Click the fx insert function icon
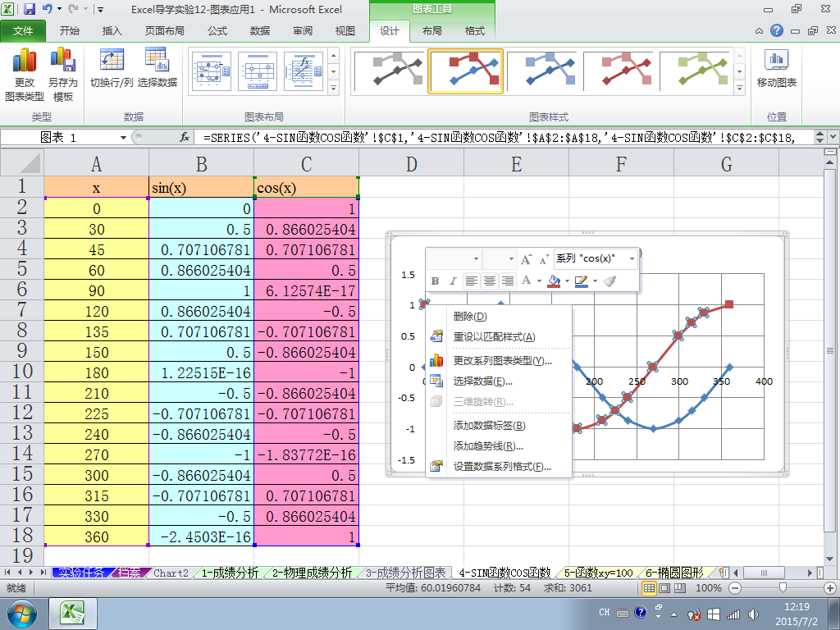840x630 pixels. point(185,138)
